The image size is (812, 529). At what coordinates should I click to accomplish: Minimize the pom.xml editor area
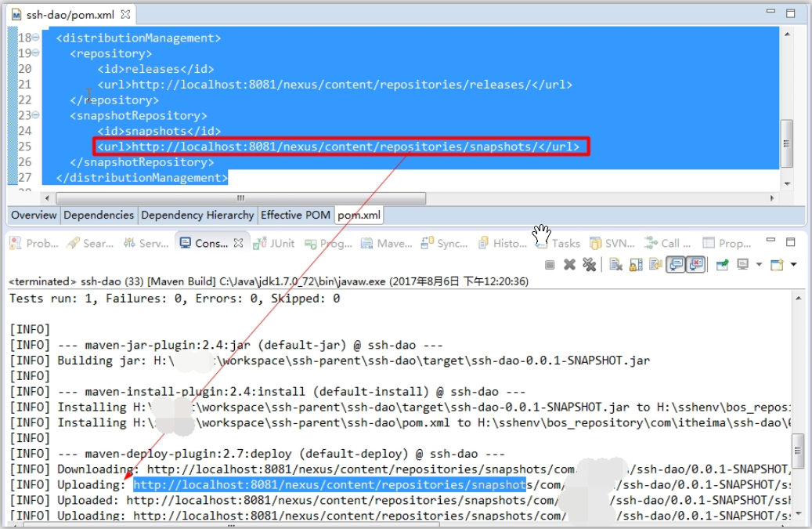(x=770, y=12)
